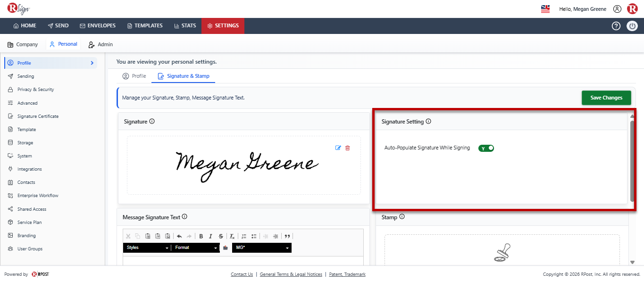
Task: Undo the last editor action
Action: 179,236
